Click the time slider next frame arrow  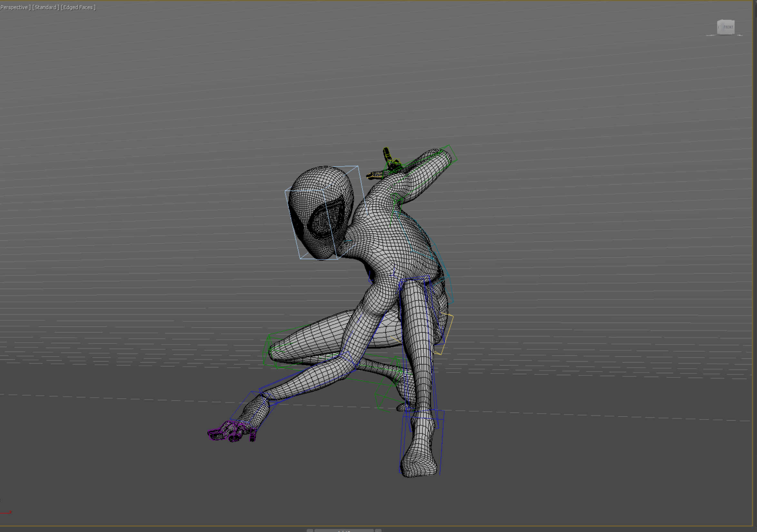(x=378, y=530)
